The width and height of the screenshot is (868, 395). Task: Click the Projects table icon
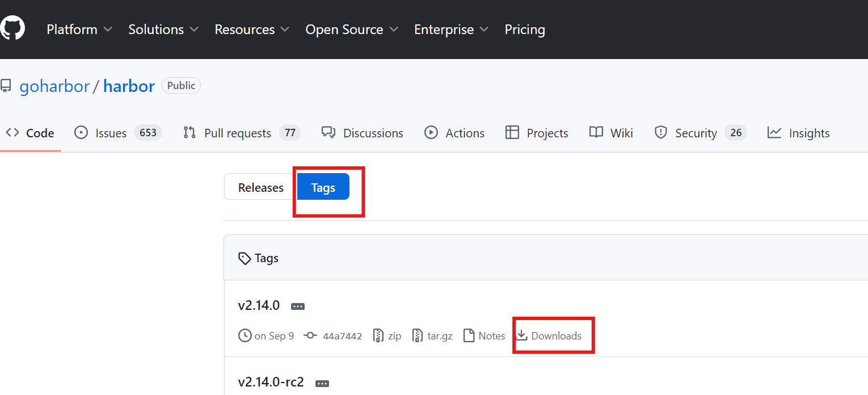pyautogui.click(x=512, y=133)
